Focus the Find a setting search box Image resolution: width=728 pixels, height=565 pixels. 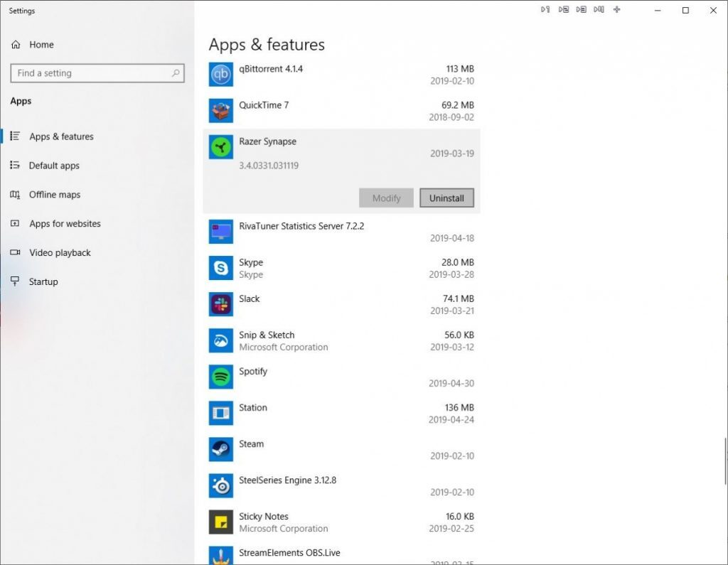point(97,73)
